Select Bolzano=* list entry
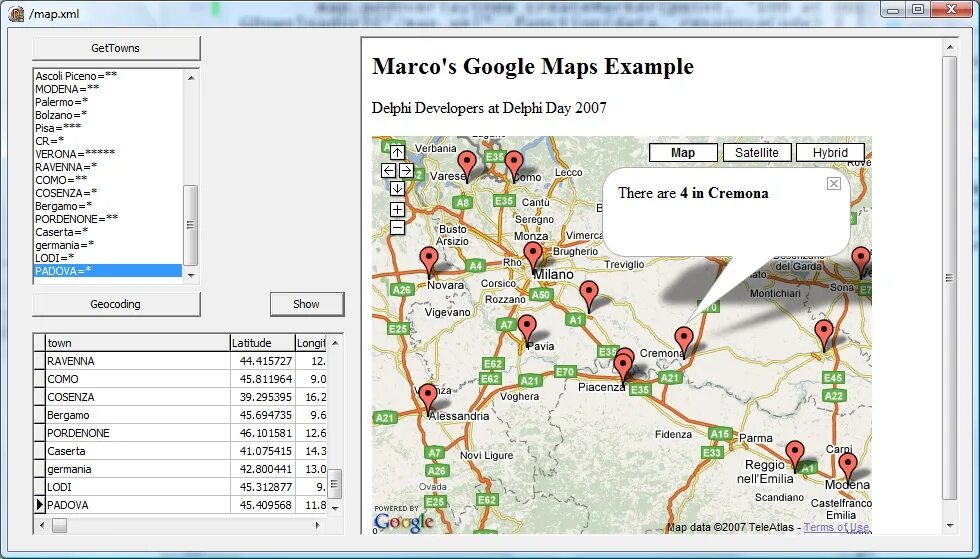This screenshot has height=559, width=980. pos(108,115)
